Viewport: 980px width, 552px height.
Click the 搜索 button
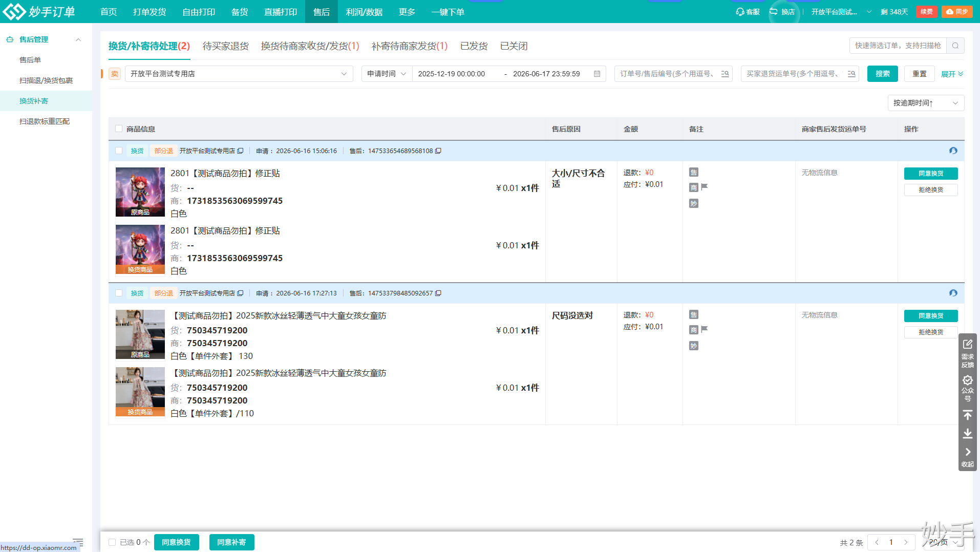(882, 74)
